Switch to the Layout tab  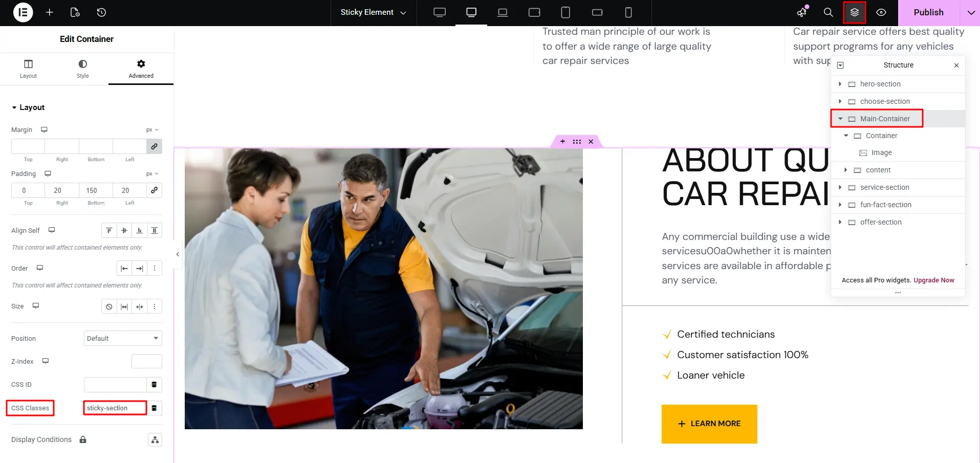[x=28, y=69]
